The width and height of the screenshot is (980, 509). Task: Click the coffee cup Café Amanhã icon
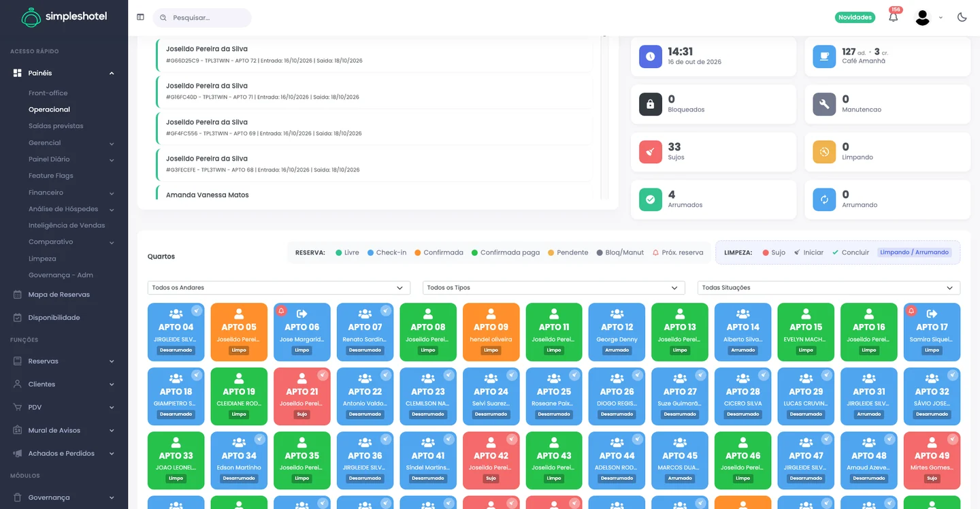(x=824, y=56)
